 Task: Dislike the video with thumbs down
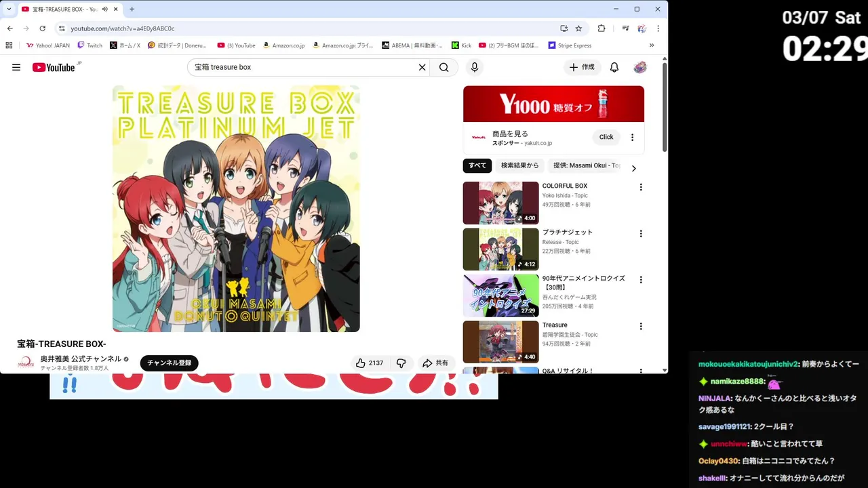401,363
